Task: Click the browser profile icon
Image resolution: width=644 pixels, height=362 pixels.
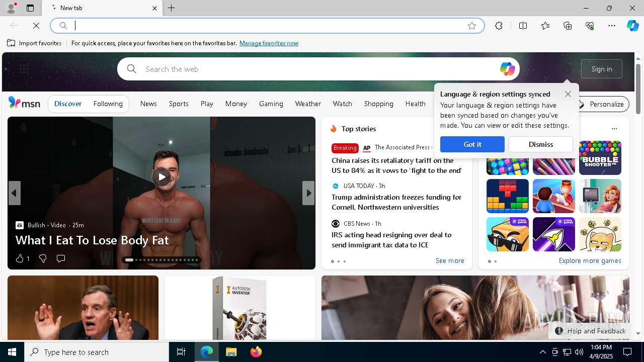Action: (x=11, y=8)
